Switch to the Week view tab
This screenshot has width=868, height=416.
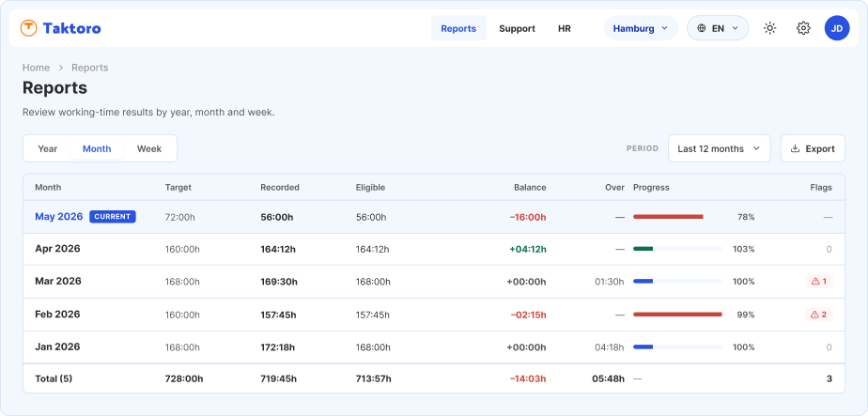pyautogui.click(x=149, y=148)
